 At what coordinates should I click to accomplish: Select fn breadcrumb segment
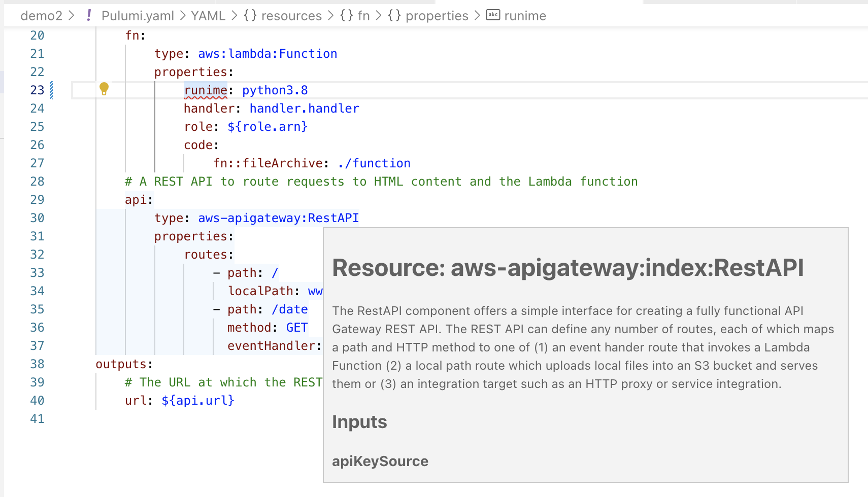[363, 16]
